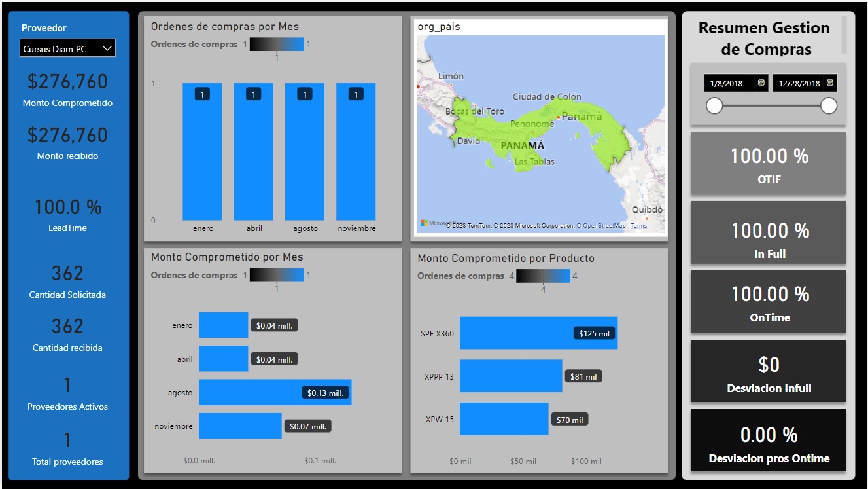
Task: Click the Microsoft Bing logo on map
Action: coord(433,224)
